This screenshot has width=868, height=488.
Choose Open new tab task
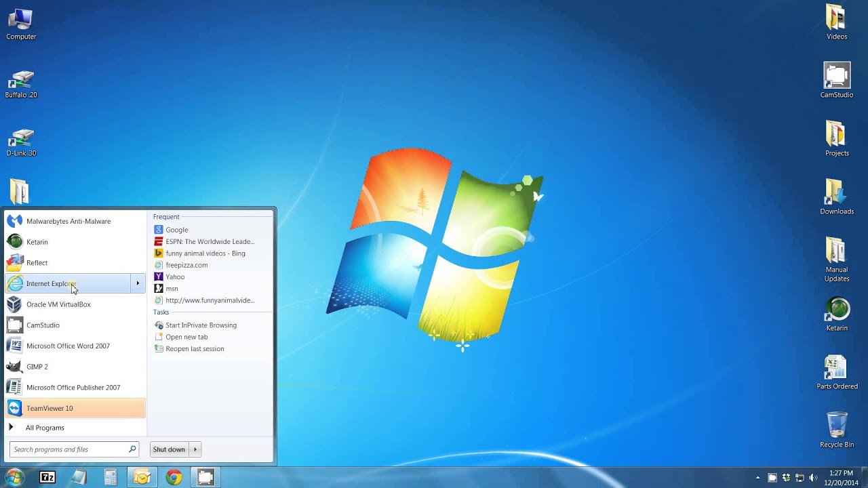tap(212, 337)
